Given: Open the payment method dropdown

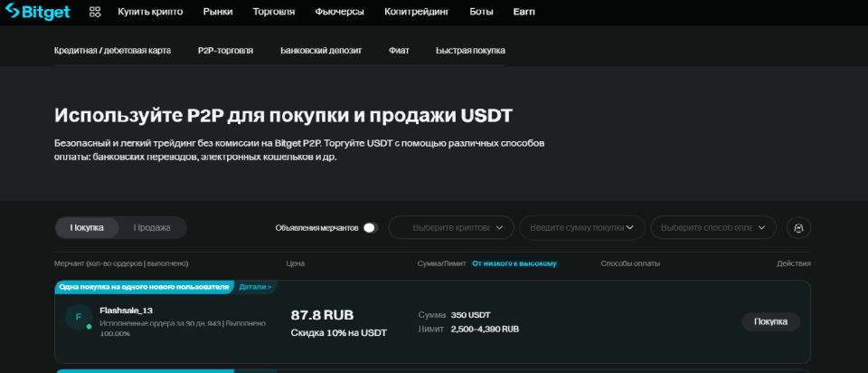Looking at the screenshot, I should coord(713,228).
